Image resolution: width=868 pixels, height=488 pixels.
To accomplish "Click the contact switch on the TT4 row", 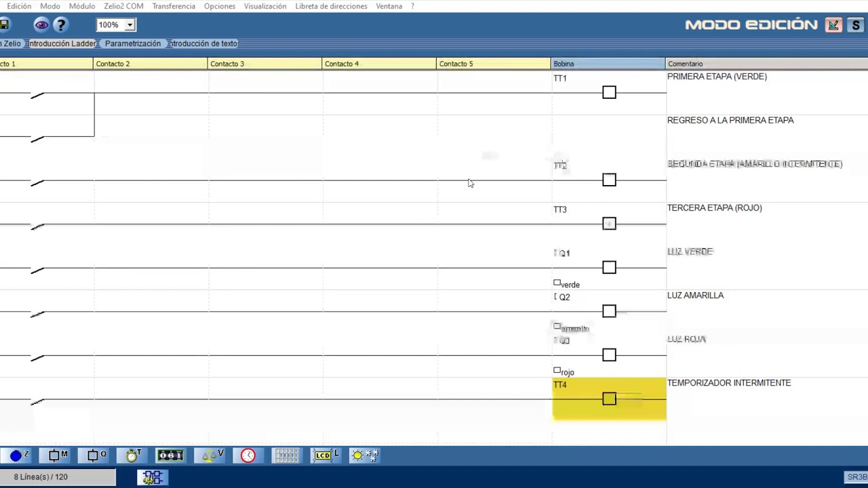I will [x=37, y=401].
